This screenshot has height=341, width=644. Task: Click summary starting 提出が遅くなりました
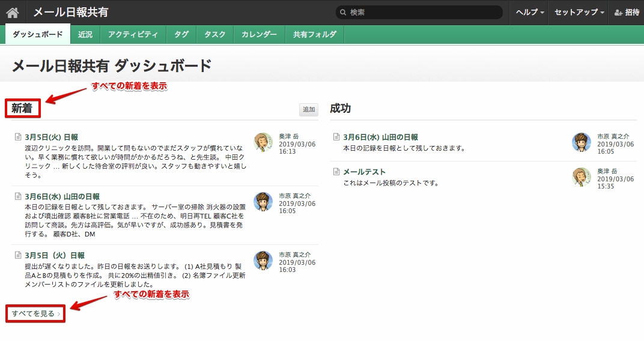pos(135,276)
